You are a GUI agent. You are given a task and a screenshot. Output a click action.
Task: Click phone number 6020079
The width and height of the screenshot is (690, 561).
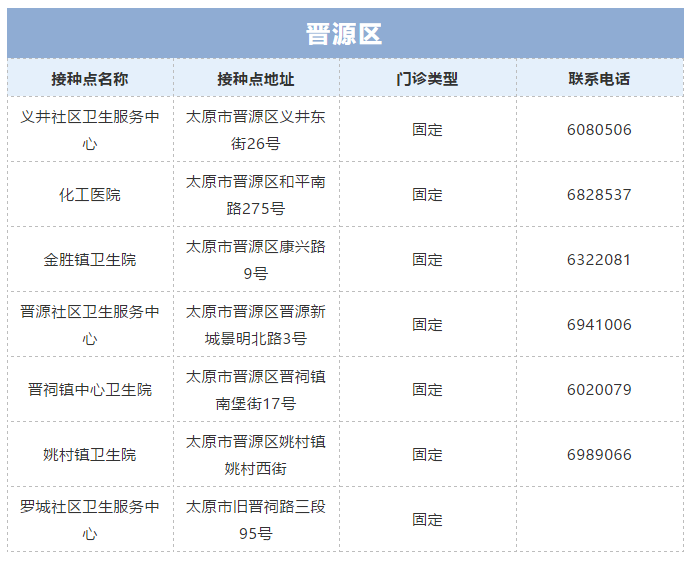[599, 390]
